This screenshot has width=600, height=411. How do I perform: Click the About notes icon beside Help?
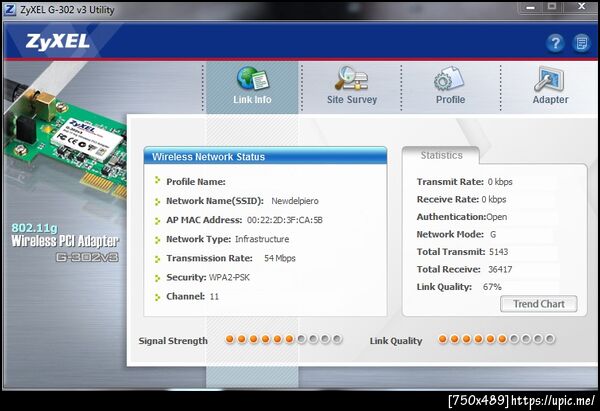(x=581, y=43)
